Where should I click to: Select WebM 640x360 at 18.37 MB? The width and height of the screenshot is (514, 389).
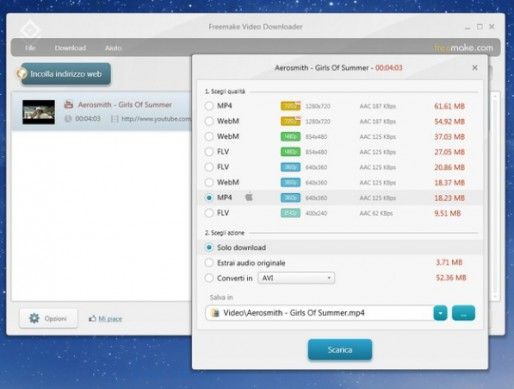click(209, 182)
